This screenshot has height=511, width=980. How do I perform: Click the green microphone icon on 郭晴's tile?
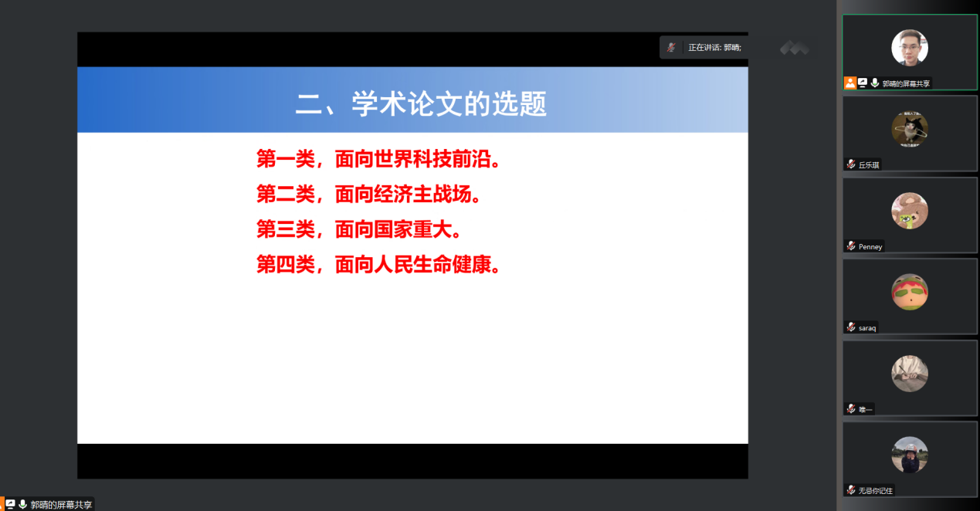coord(874,83)
